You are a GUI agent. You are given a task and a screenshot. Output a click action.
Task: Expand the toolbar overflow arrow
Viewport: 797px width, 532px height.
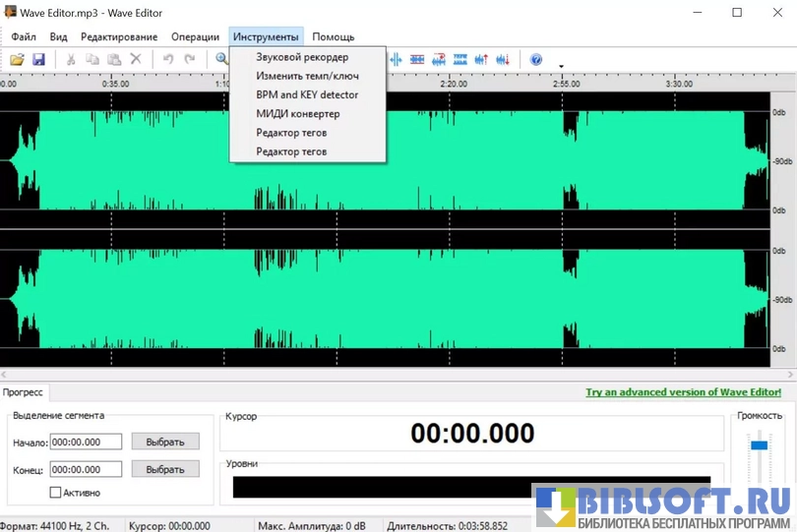[561, 67]
